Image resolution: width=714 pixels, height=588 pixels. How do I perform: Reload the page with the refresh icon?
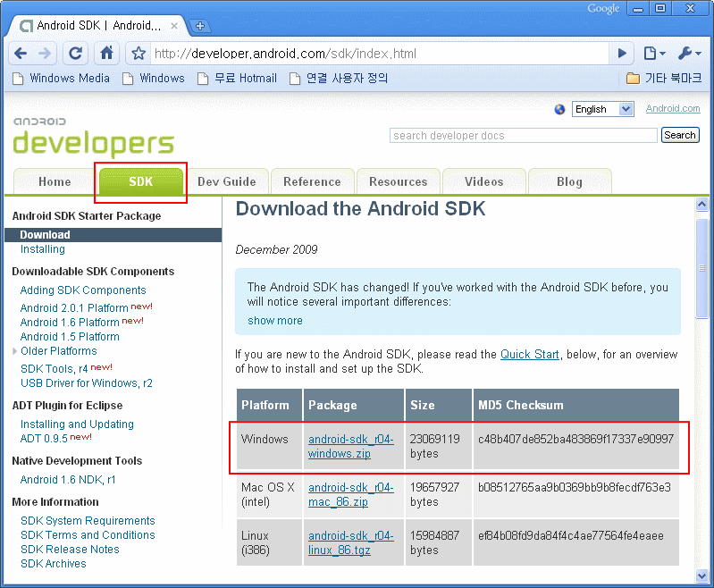(x=76, y=54)
